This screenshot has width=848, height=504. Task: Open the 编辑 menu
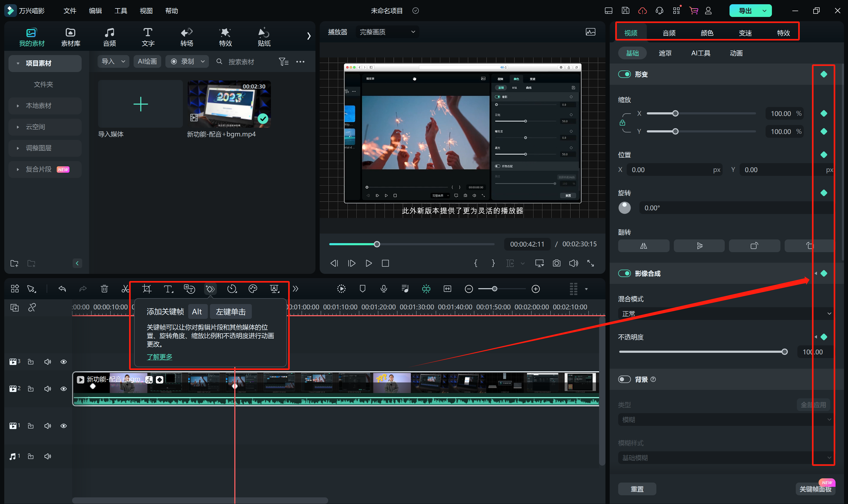coord(95,11)
